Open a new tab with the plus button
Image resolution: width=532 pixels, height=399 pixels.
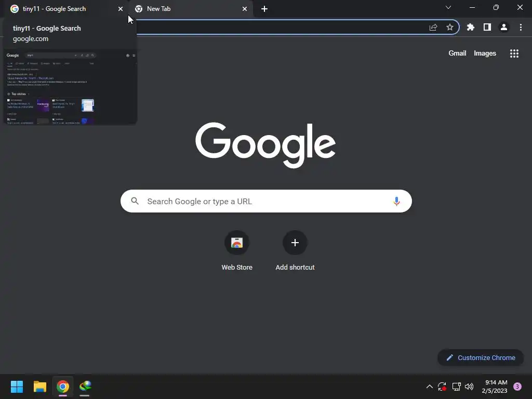pos(264,9)
